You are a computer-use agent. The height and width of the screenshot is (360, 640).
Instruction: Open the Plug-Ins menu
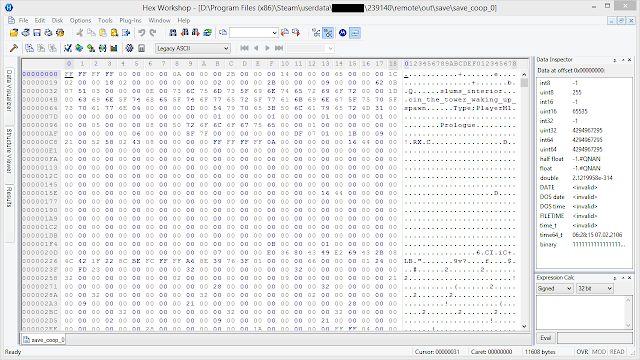(130, 20)
